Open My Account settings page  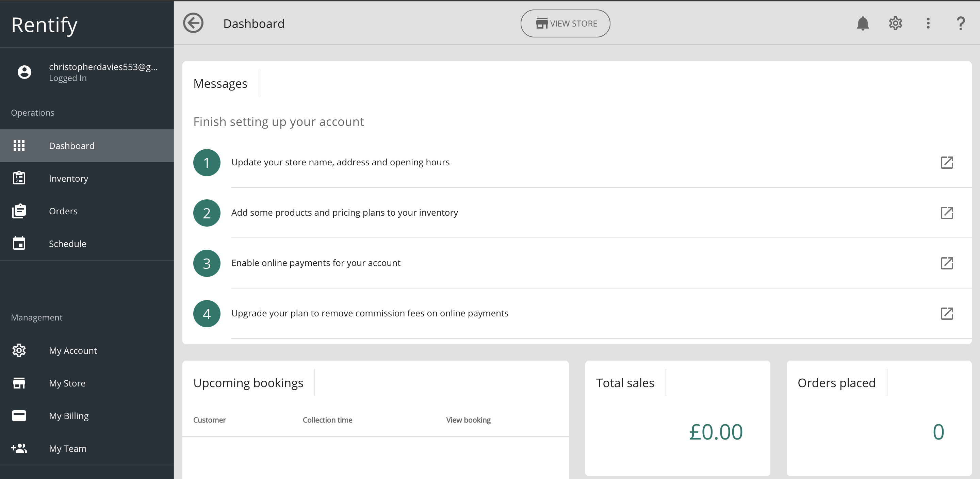tap(73, 350)
